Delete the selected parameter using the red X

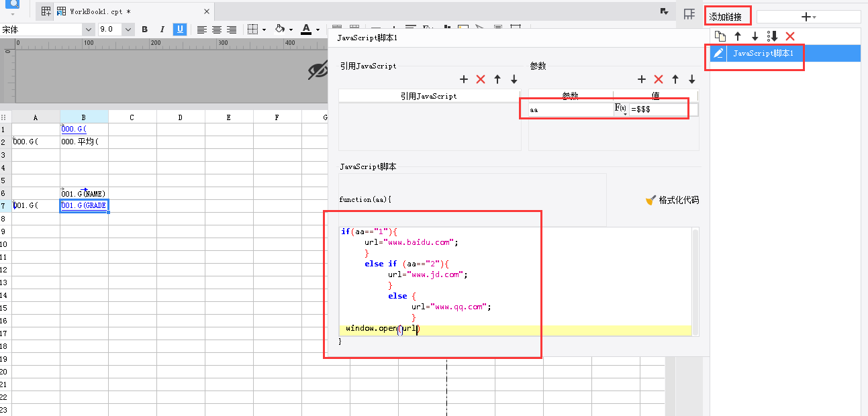(659, 79)
